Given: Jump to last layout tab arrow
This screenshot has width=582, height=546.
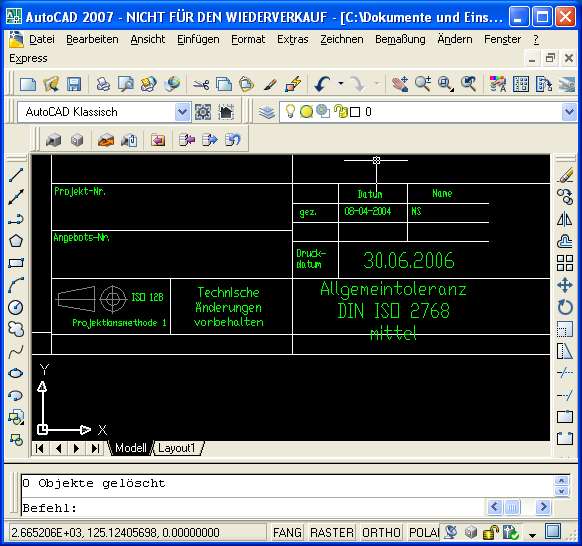Looking at the screenshot, I should point(95,448).
